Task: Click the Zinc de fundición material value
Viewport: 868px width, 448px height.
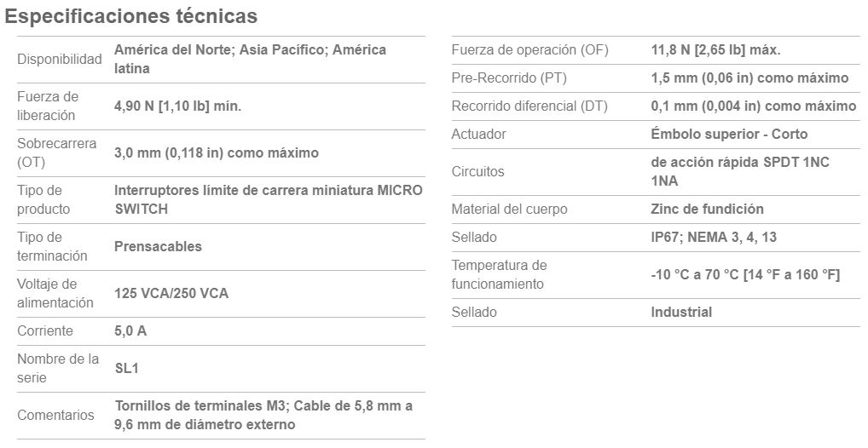Action: pyautogui.click(x=708, y=209)
